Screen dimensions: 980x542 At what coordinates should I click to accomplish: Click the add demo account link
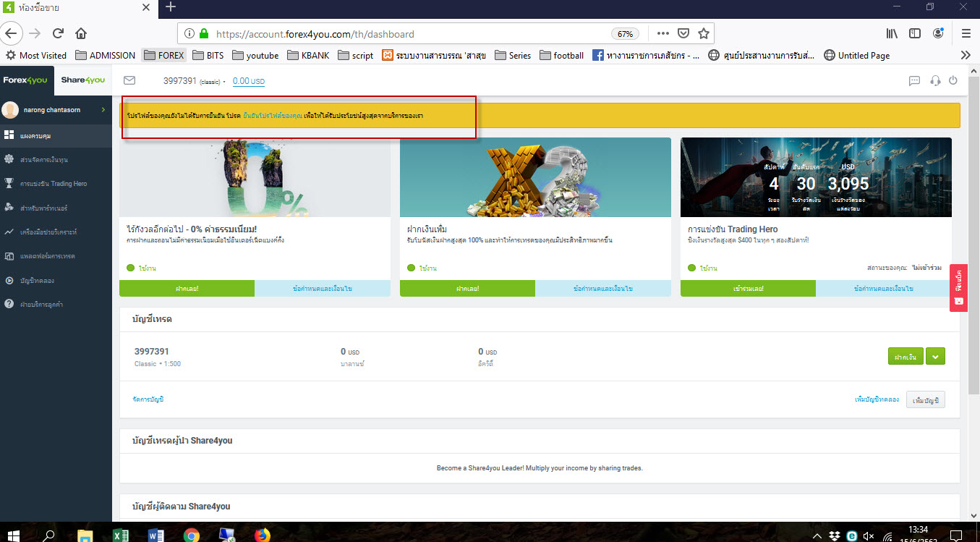pyautogui.click(x=877, y=399)
